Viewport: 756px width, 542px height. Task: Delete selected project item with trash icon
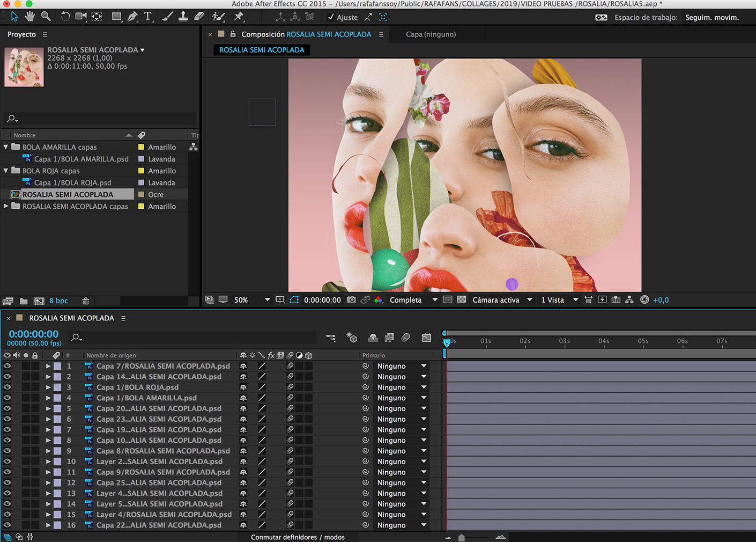click(x=86, y=301)
